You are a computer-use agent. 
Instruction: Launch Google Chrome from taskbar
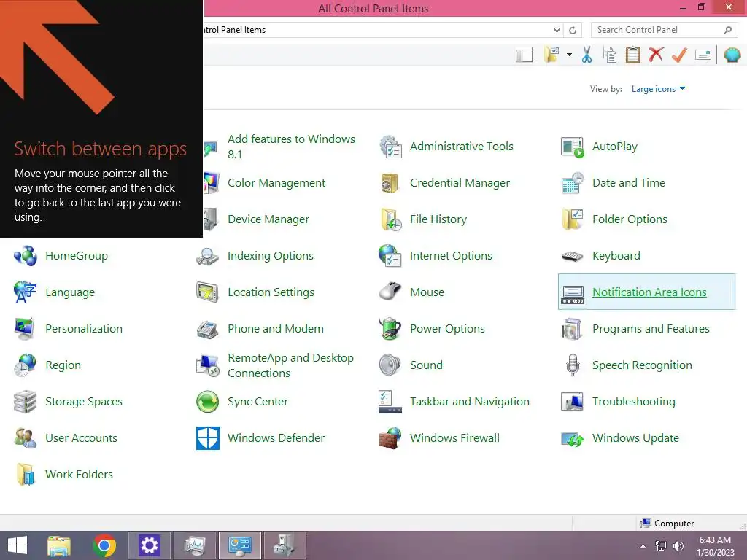pyautogui.click(x=104, y=545)
